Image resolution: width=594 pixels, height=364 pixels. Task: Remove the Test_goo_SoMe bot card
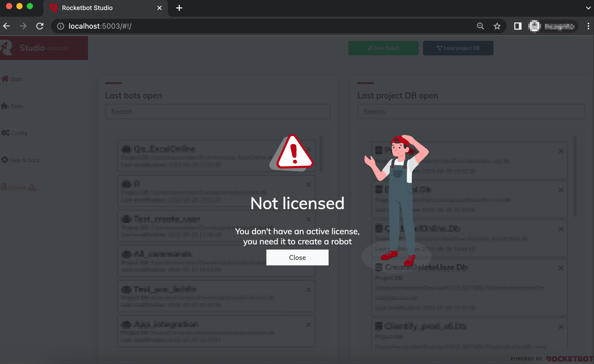[309, 290]
